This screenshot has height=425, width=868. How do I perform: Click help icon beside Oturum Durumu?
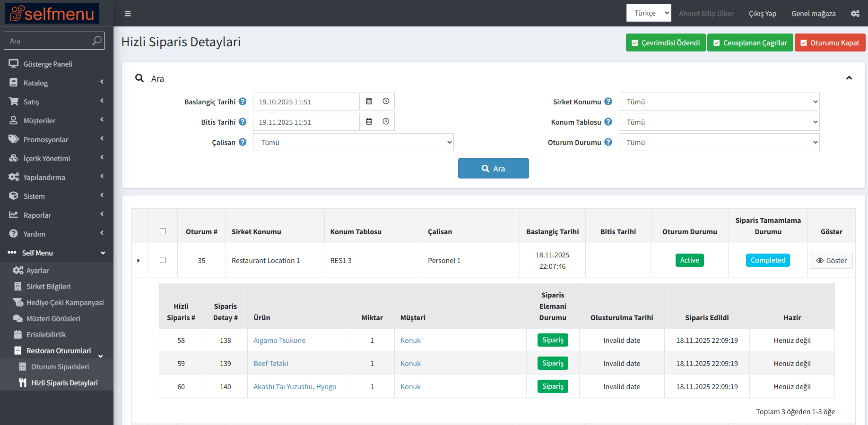[x=608, y=142]
